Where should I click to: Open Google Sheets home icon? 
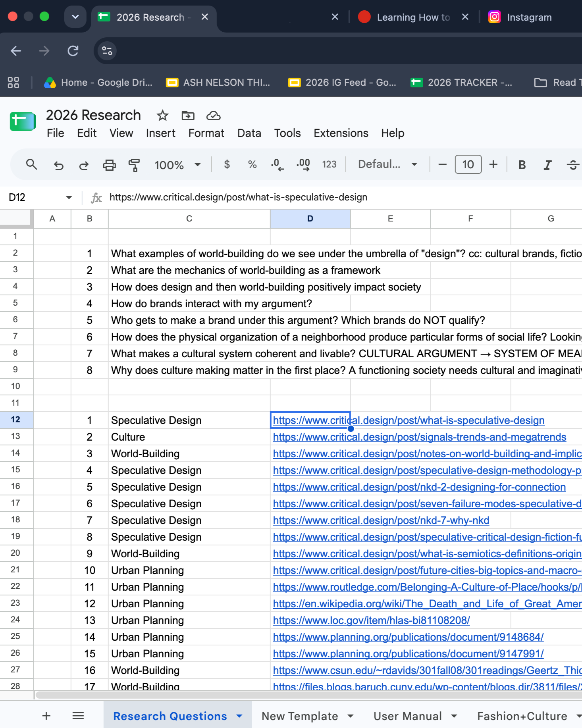[23, 121]
